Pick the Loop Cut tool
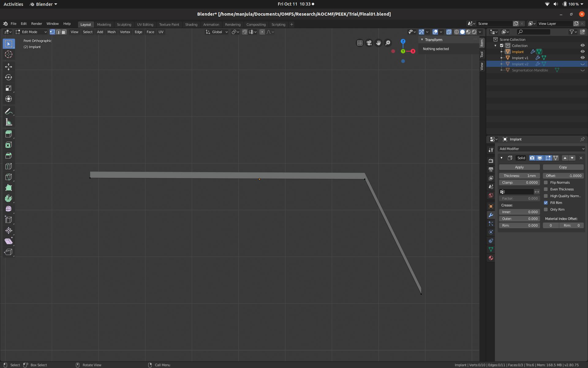The image size is (588, 368). pos(9,166)
